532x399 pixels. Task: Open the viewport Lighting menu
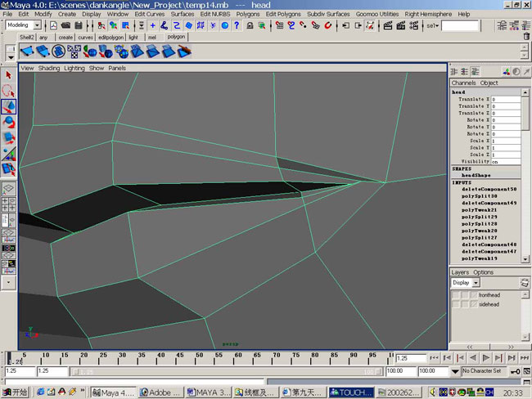[74, 68]
